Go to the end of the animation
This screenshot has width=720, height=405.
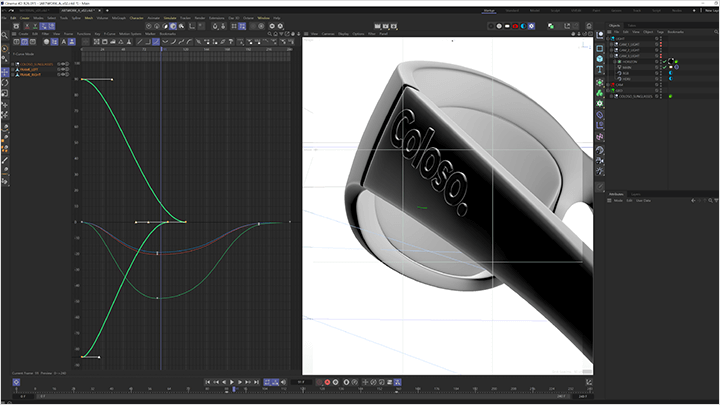tap(256, 382)
